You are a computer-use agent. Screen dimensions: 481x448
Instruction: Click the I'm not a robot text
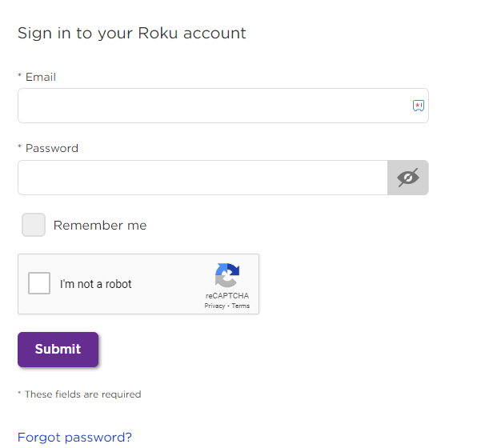[x=96, y=284]
